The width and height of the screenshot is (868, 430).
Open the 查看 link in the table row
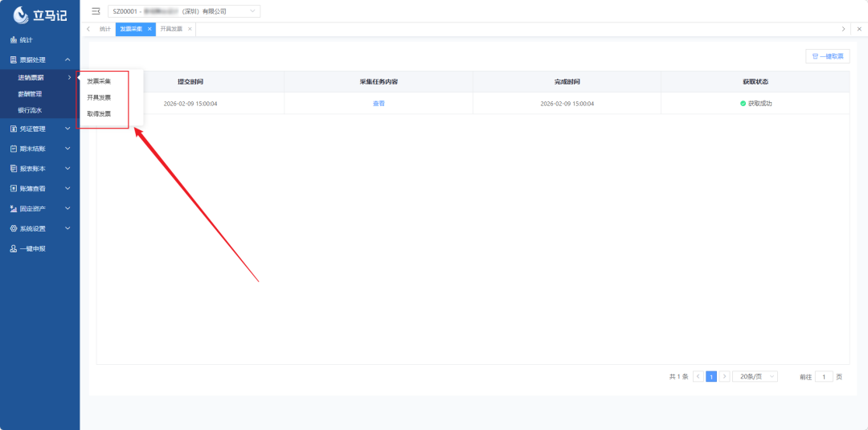(x=379, y=104)
